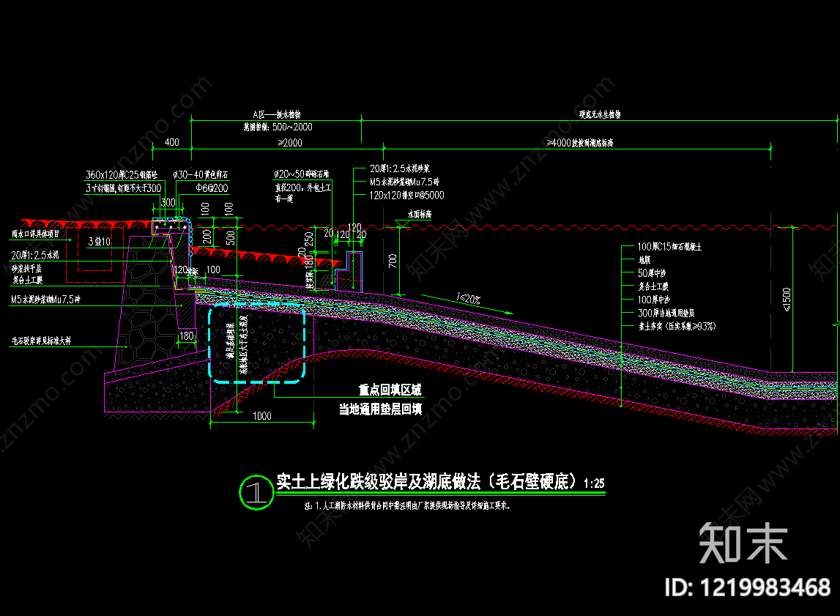Select the note "ø30-40黄色卵石"

tap(201, 174)
